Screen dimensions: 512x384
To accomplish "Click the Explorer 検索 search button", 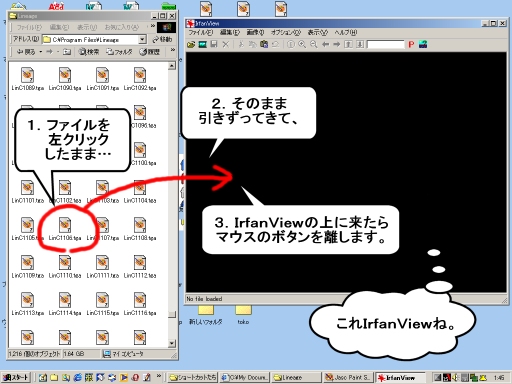I will click(89, 52).
